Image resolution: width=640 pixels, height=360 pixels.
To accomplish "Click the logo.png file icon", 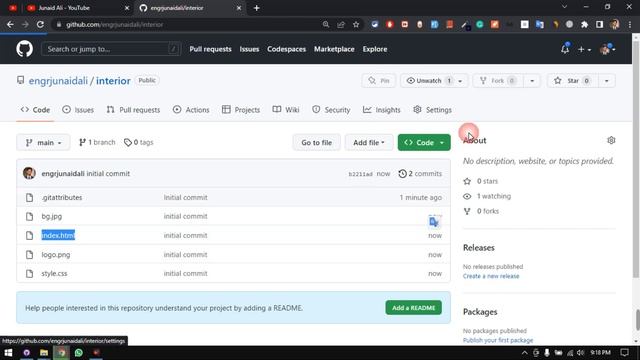I will (x=29, y=255).
